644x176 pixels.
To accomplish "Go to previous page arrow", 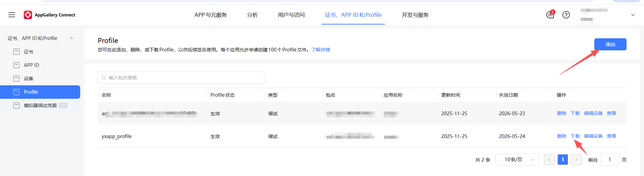I will [549, 160].
